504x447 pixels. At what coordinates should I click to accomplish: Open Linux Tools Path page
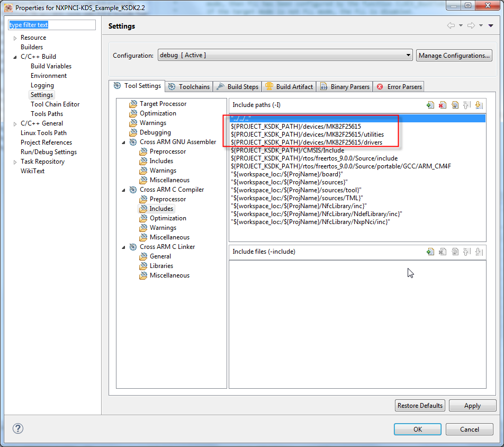tap(43, 133)
